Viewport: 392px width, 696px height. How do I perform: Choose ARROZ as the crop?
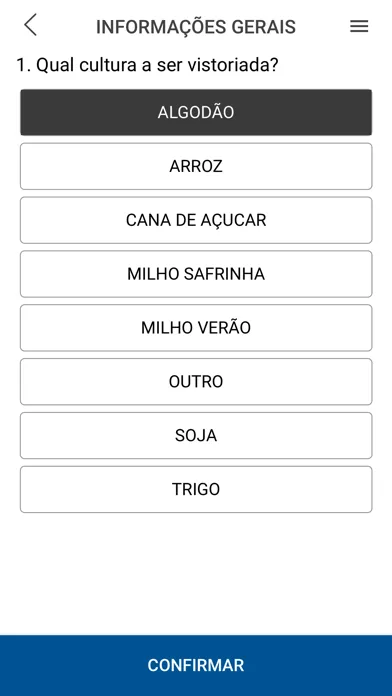click(196, 166)
